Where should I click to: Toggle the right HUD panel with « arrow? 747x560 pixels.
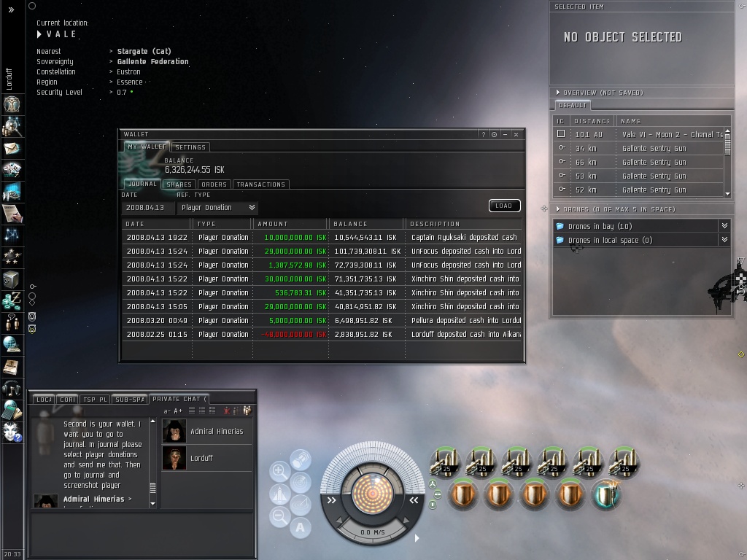(414, 500)
